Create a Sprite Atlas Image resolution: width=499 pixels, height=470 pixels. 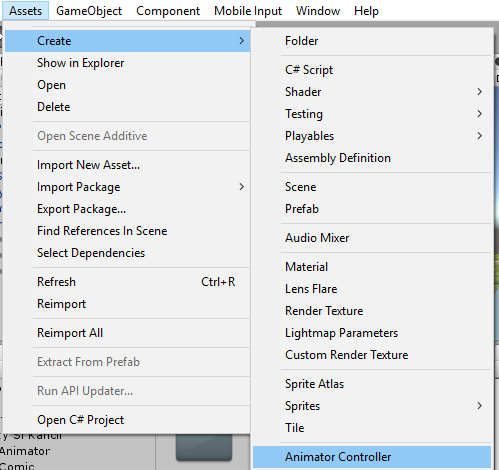[x=372, y=384]
